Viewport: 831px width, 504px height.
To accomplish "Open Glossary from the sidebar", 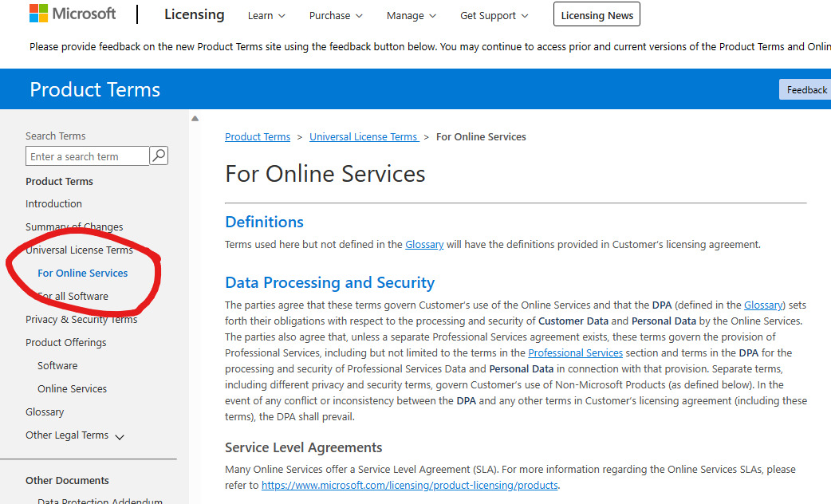I will (45, 411).
